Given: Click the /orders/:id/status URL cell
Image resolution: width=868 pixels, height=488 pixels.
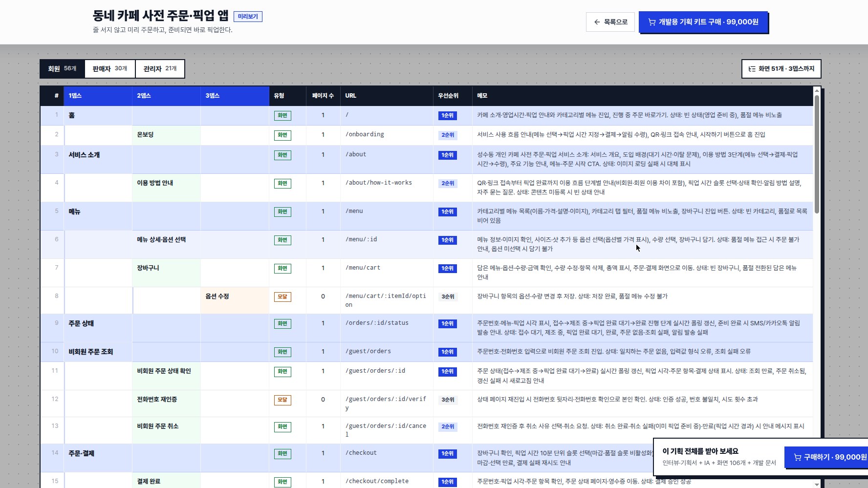Looking at the screenshot, I should [x=387, y=328].
